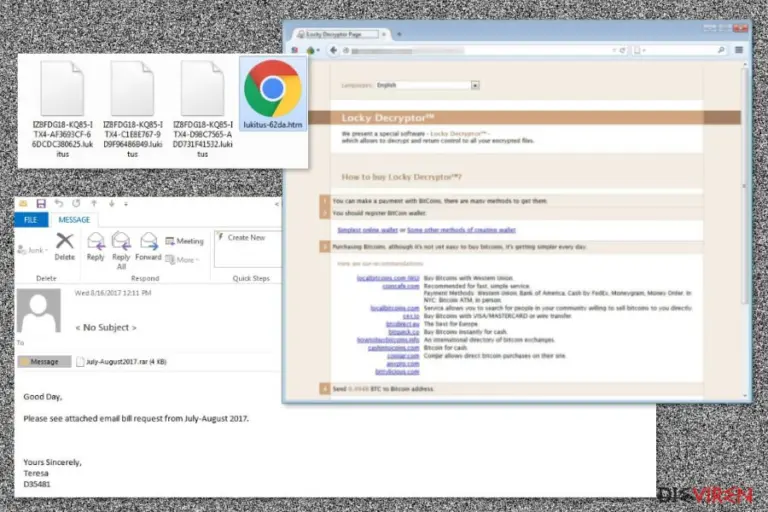Open the search engine selector dropdown
Image resolution: width=768 pixels, height=512 pixels.
click(640, 50)
